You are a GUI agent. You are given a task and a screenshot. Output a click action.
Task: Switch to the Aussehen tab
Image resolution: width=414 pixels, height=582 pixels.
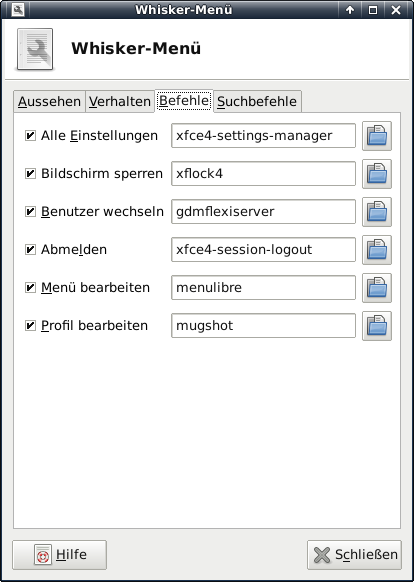[x=49, y=101]
